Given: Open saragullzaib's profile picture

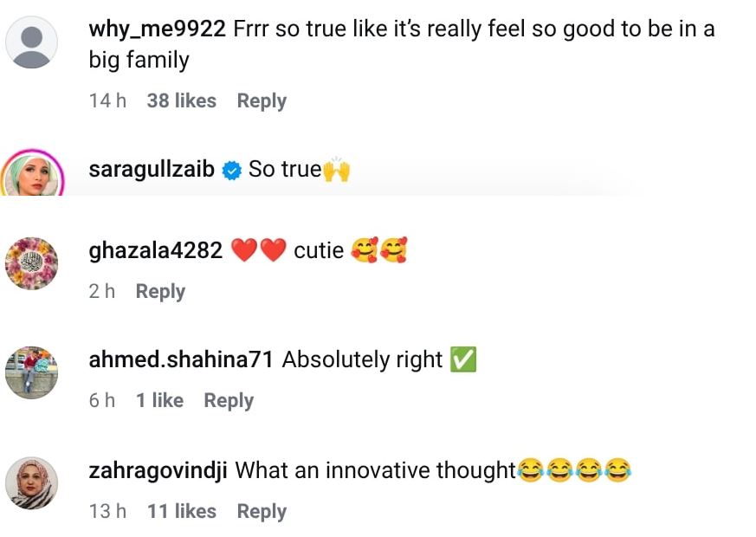Looking at the screenshot, I should pyautogui.click(x=32, y=173).
